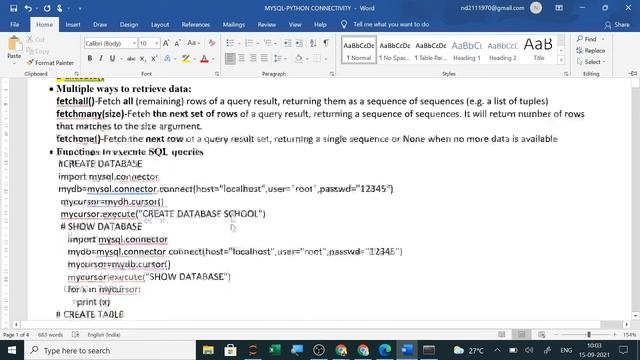Image resolution: width=640 pixels, height=360 pixels.
Task: Click the Windows taskbar search box
Action: click(x=110, y=350)
